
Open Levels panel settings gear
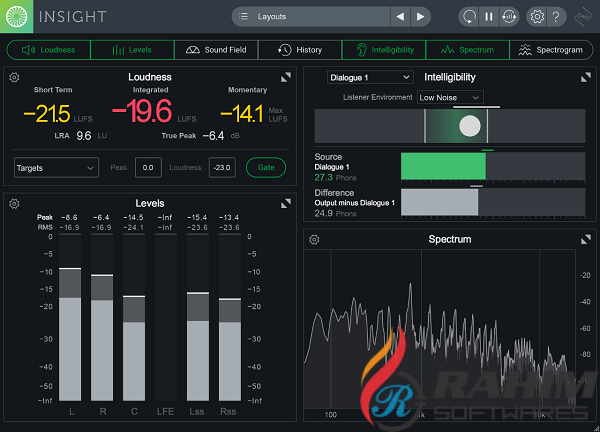14,204
